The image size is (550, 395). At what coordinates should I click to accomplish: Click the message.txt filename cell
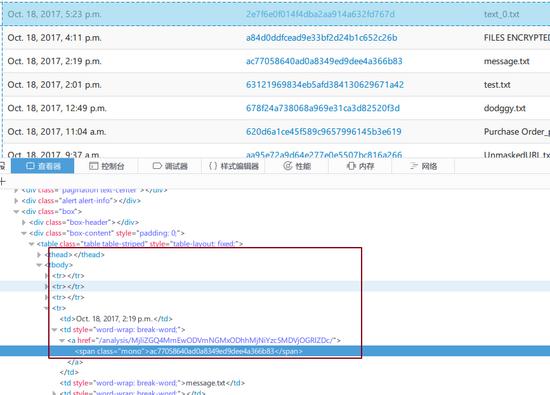(x=507, y=61)
